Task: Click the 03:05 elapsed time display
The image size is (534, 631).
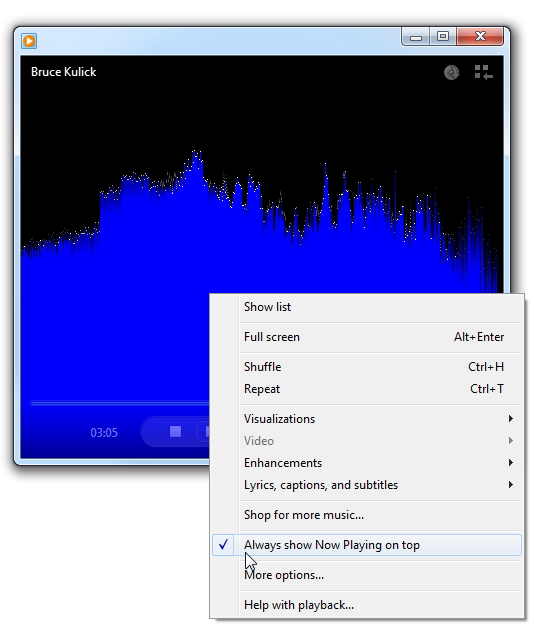Action: tap(104, 433)
